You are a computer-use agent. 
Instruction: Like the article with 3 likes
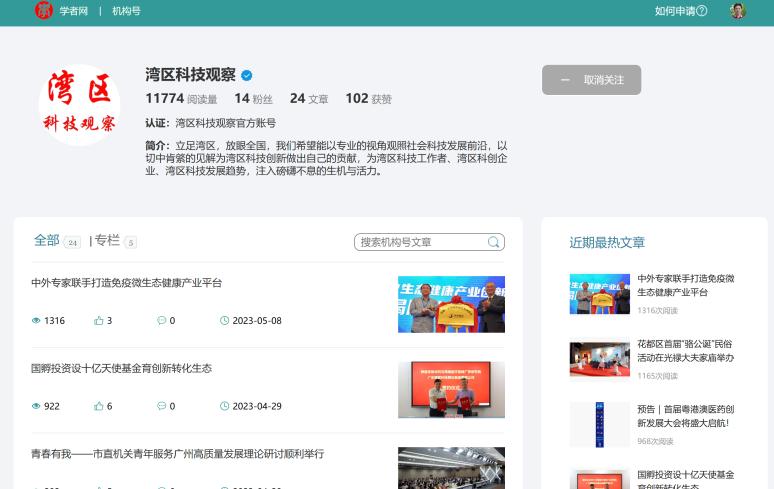coord(99,321)
